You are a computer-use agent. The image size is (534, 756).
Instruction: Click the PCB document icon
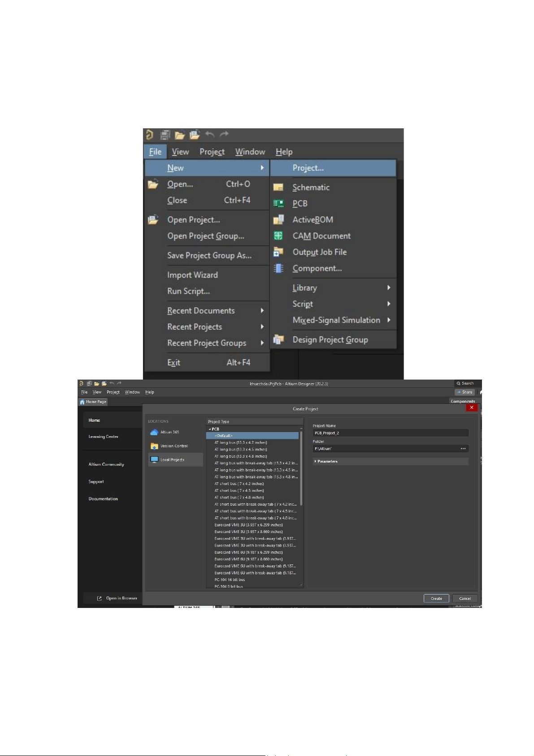(x=278, y=204)
